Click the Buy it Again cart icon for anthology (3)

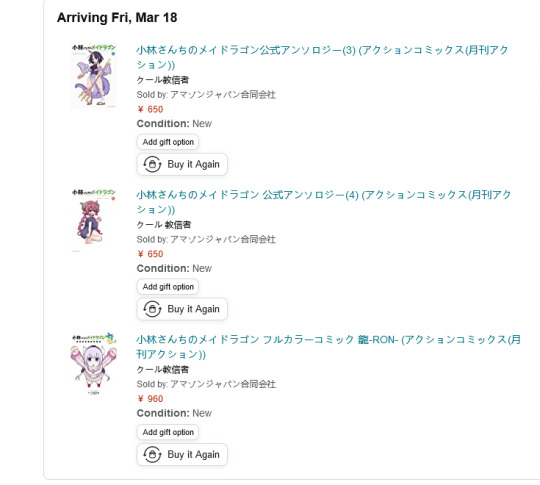(x=152, y=164)
